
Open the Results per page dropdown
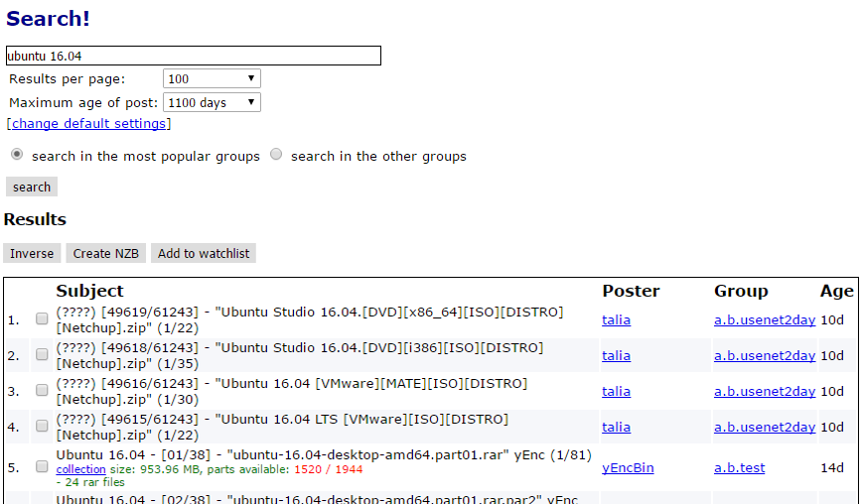point(212,78)
